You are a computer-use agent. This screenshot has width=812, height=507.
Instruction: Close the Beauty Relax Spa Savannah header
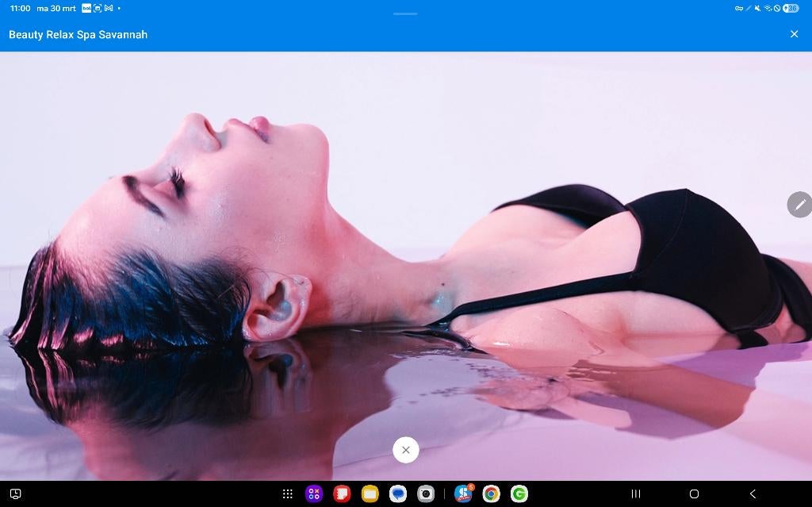794,34
